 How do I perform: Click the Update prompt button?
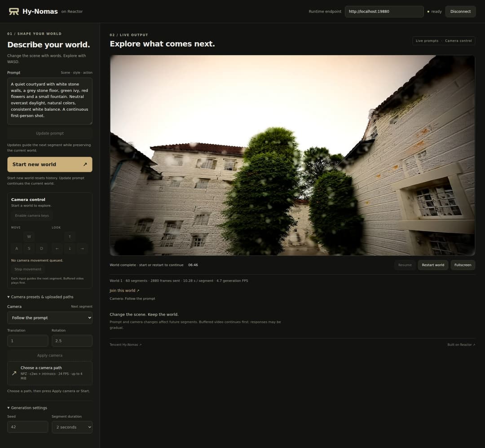(50, 133)
